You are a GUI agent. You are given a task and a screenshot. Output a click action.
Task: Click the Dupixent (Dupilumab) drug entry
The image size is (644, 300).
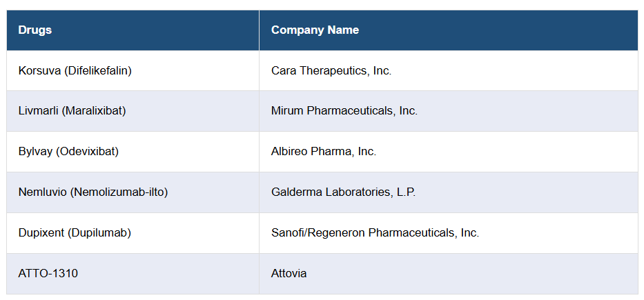point(75,232)
